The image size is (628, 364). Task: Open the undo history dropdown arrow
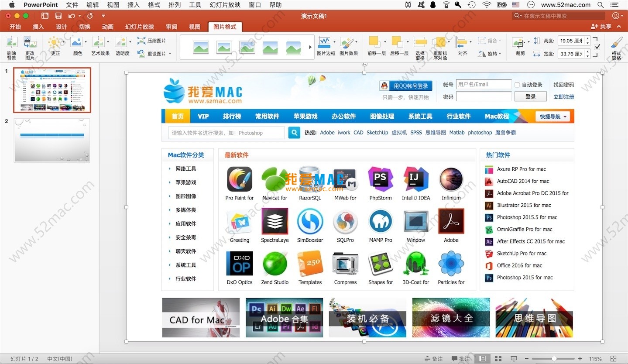pyautogui.click(x=79, y=16)
